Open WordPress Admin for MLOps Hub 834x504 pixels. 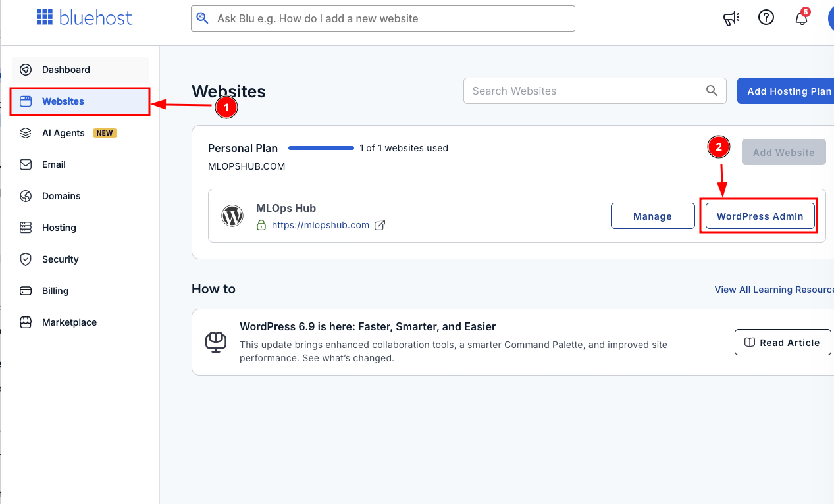coord(760,216)
